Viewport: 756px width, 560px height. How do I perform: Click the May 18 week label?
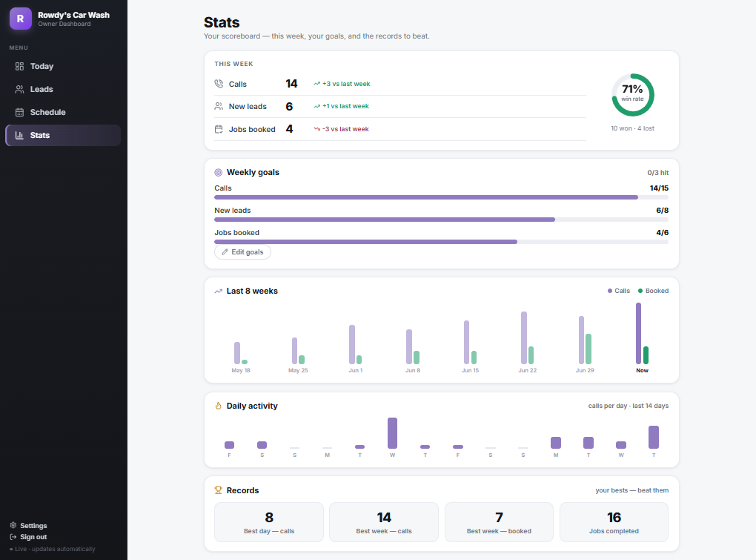pyautogui.click(x=241, y=370)
